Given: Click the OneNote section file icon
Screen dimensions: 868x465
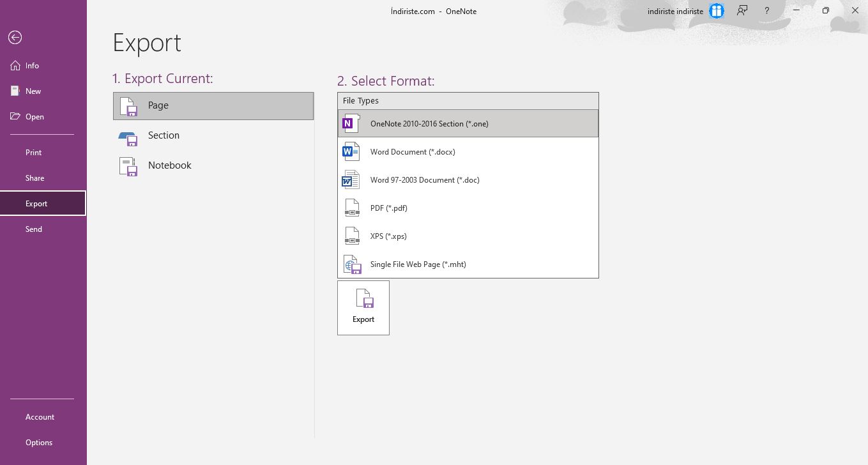Looking at the screenshot, I should (x=351, y=123).
